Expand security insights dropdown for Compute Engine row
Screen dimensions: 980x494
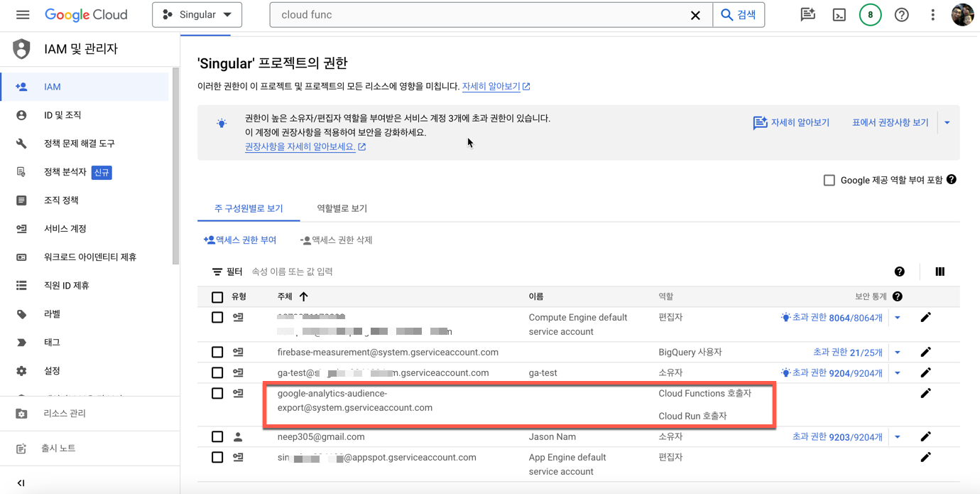click(x=898, y=318)
